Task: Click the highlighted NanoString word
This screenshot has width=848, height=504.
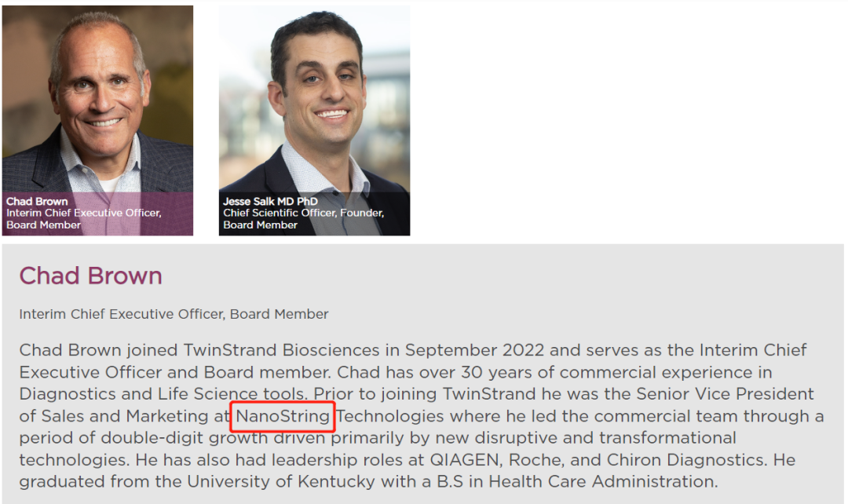Action: [283, 416]
